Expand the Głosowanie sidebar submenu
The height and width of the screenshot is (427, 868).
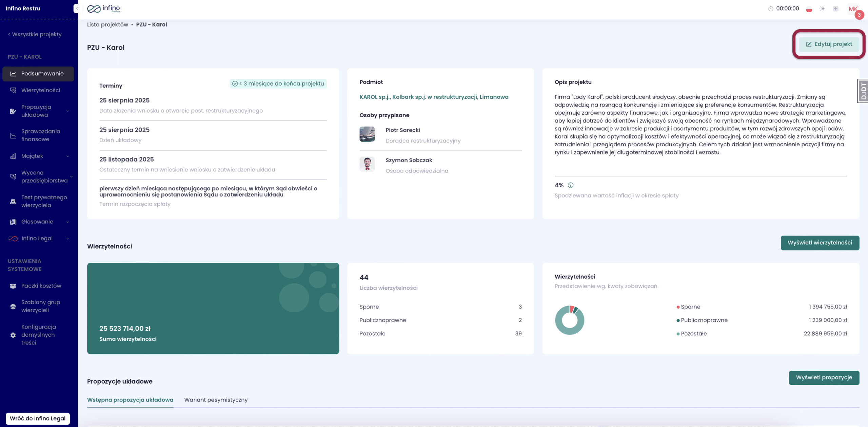click(67, 222)
